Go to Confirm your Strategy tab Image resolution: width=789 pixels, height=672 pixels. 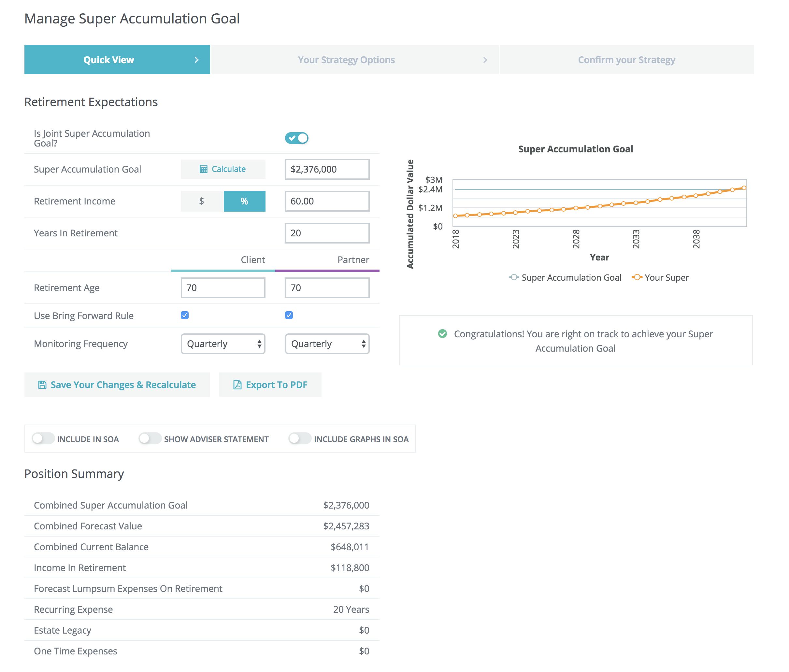(626, 60)
